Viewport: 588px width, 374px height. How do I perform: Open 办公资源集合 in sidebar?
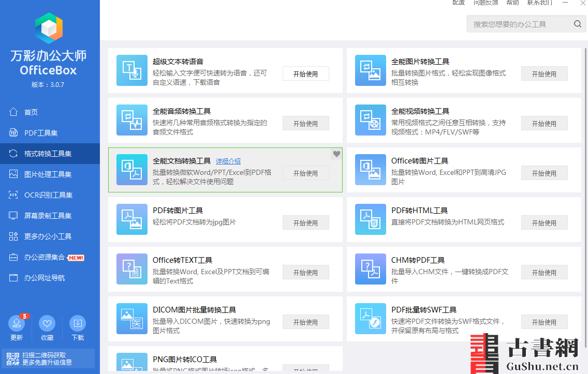[50, 257]
